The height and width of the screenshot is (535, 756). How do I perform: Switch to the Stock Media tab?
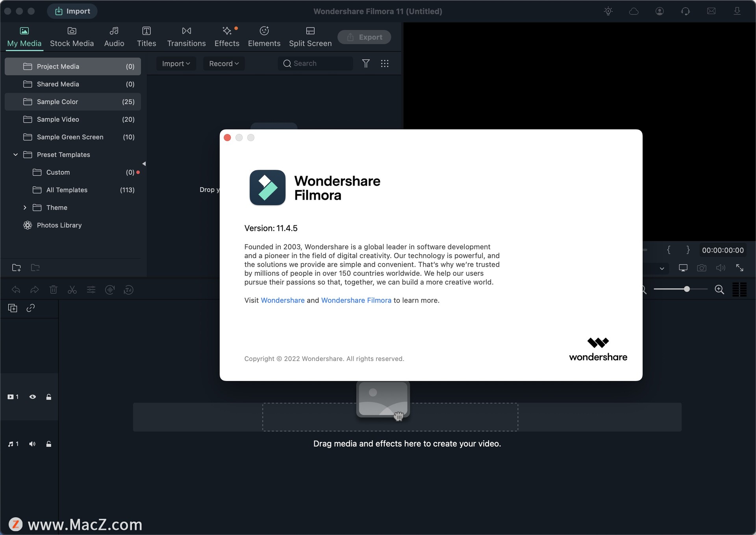tap(72, 37)
